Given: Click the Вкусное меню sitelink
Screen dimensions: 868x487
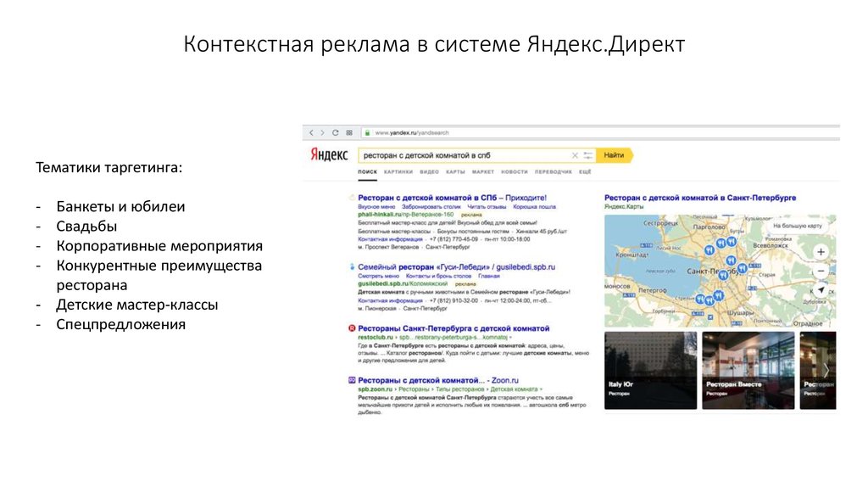Looking at the screenshot, I should 376,207.
